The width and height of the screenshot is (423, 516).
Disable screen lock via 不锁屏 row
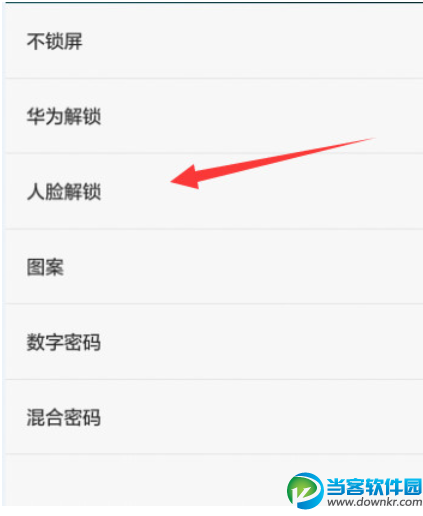pos(212,41)
